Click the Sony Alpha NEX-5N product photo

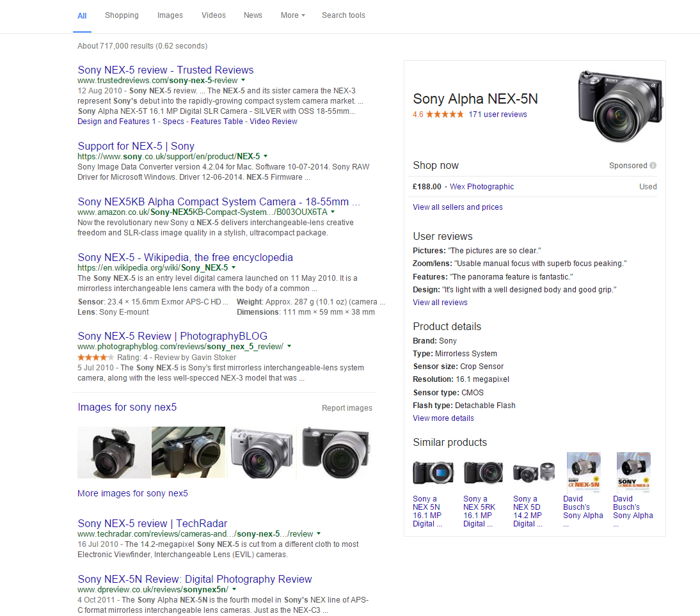pos(620,106)
